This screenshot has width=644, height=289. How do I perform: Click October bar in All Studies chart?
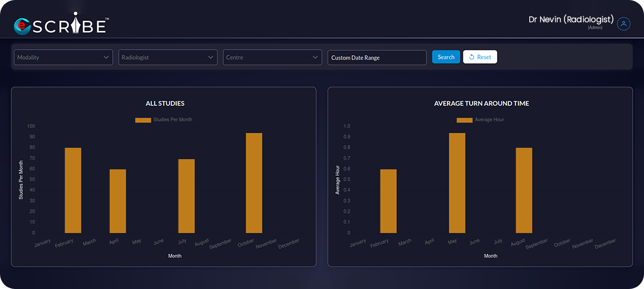254,183
